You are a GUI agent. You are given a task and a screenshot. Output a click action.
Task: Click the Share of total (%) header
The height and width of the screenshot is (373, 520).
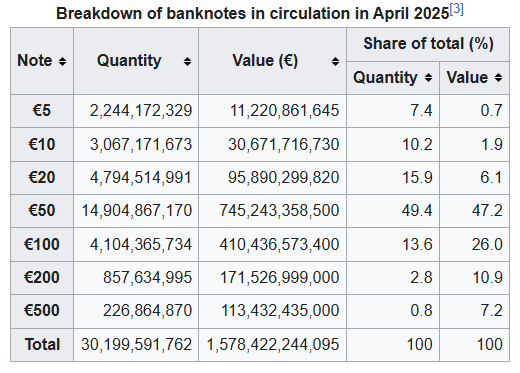click(428, 44)
